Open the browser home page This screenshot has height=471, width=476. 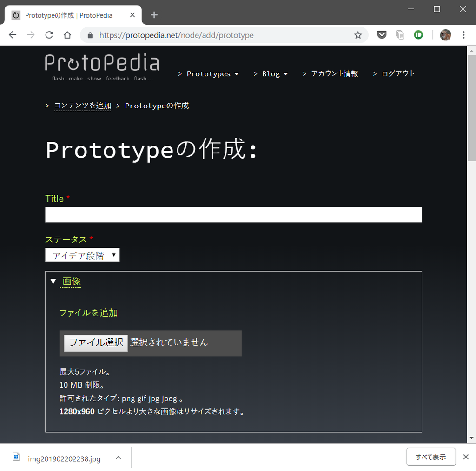click(67, 35)
